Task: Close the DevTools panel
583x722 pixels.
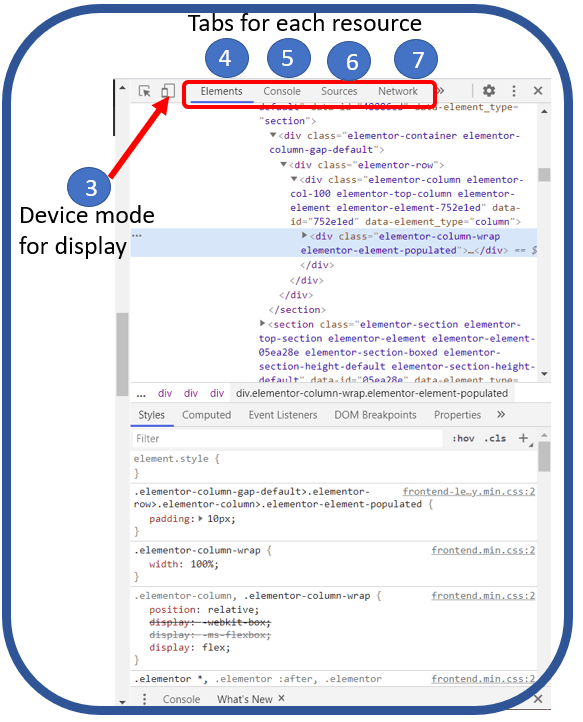Action: 538,91
